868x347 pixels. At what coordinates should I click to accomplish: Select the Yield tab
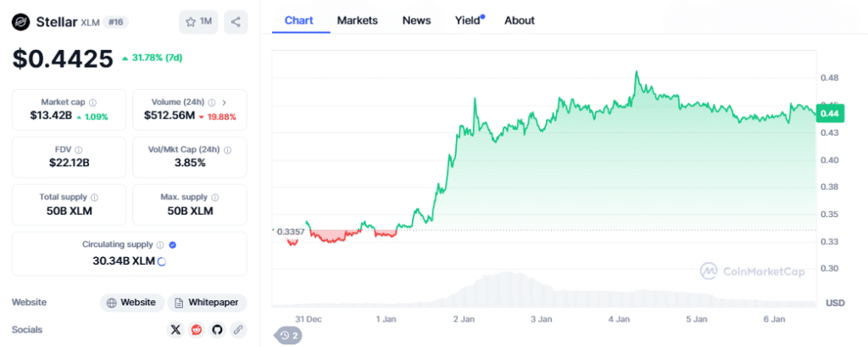pyautogui.click(x=467, y=20)
